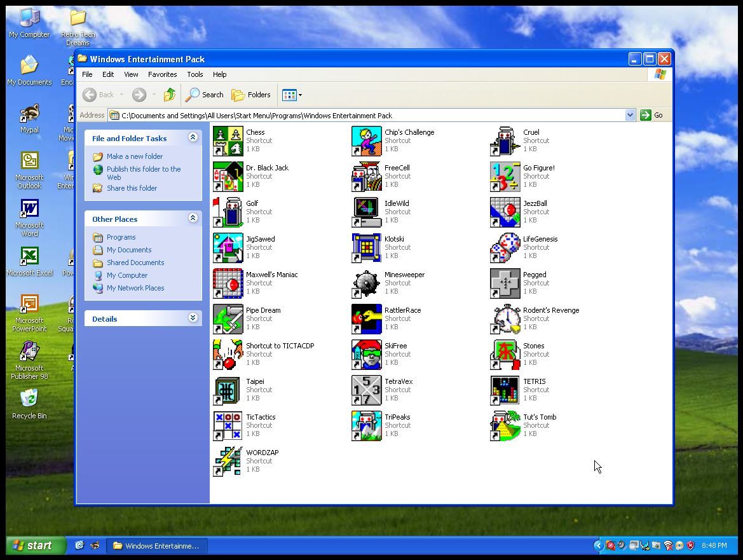This screenshot has width=743, height=560.
Task: Select the Recycle Bin desktop icon
Action: [29, 404]
